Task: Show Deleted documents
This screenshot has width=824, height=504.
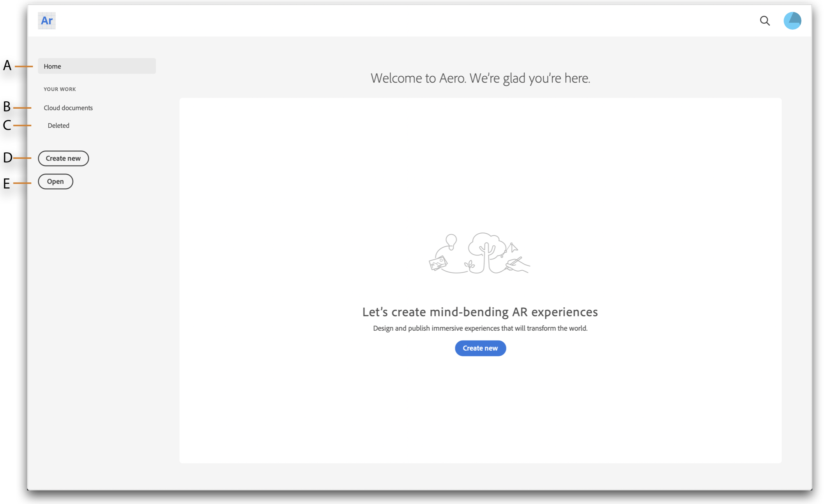Action: pos(58,125)
